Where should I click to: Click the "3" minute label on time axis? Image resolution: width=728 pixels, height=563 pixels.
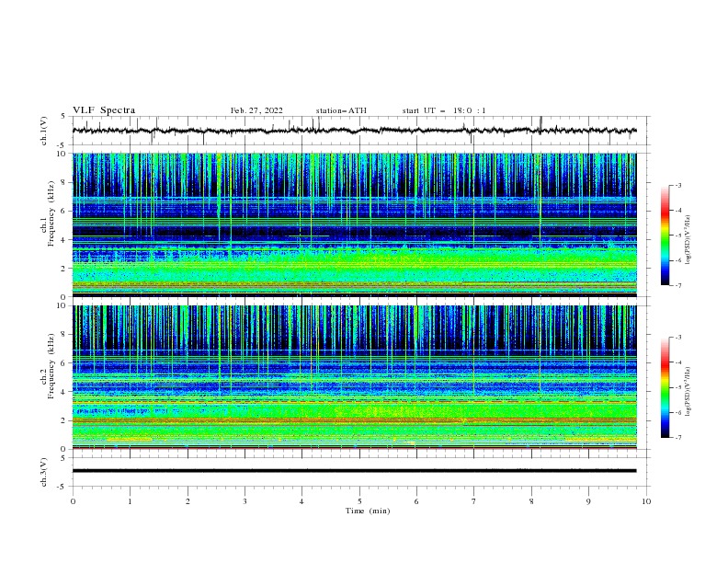(245, 501)
